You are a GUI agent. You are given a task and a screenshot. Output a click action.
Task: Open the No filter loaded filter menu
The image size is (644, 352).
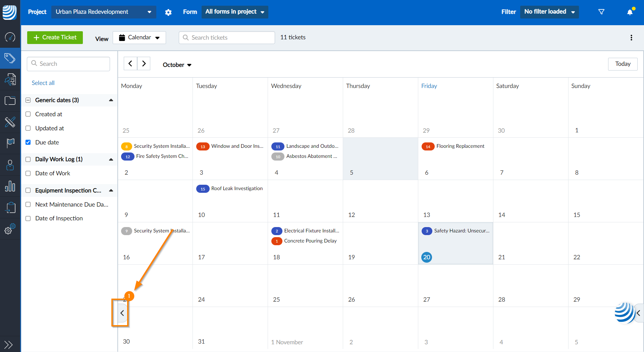[549, 12]
